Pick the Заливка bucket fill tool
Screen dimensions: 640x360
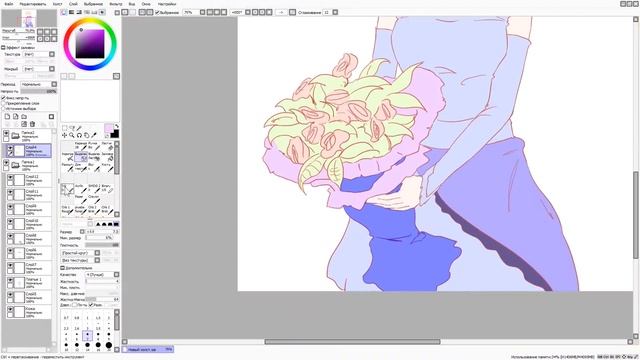pyautogui.click(x=107, y=156)
